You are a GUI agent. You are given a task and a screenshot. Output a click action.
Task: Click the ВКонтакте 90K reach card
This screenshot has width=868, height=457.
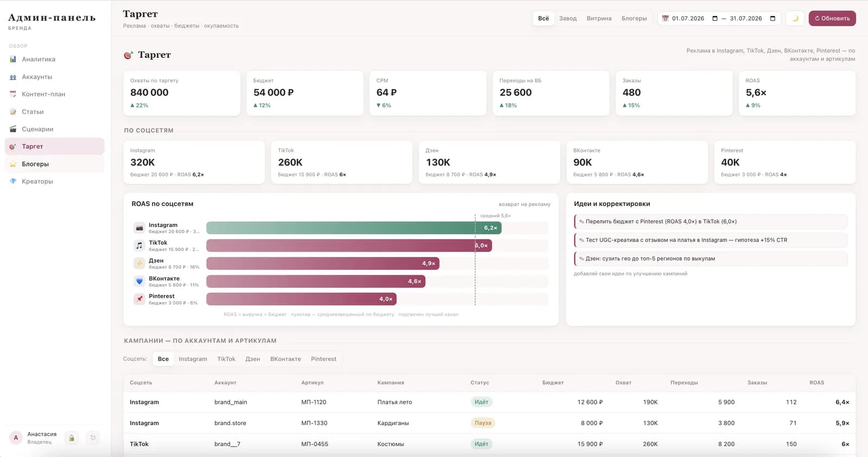637,163
